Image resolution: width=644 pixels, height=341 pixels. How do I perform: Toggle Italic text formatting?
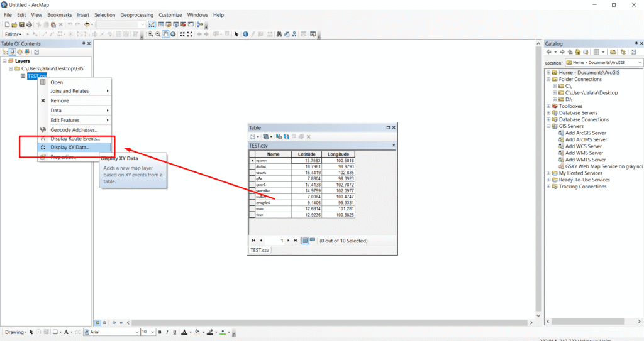coord(167,332)
